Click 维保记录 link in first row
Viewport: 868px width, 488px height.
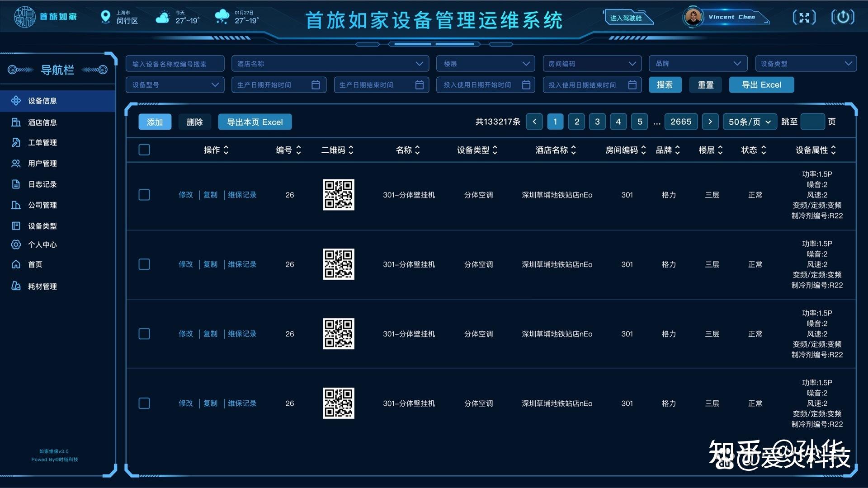click(242, 195)
